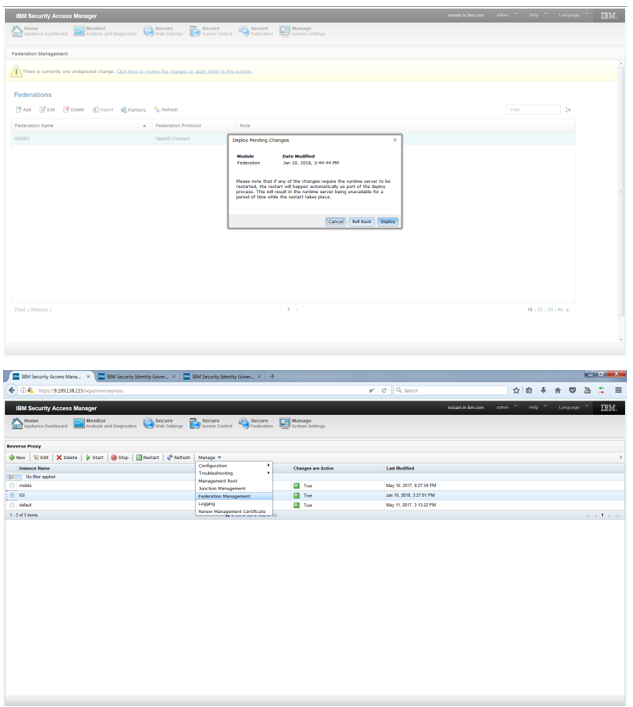Click Refresh in the Reverse Proxy toolbar
633x707 pixels.
(179, 457)
